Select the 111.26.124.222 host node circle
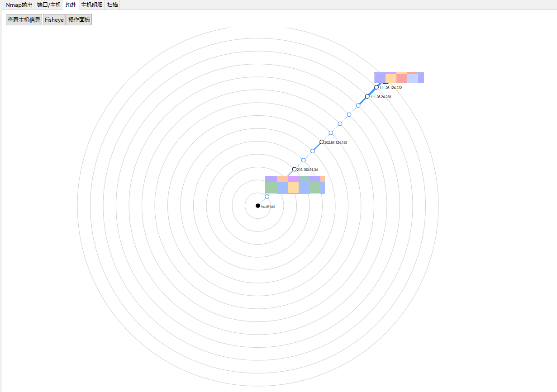 tap(376, 87)
